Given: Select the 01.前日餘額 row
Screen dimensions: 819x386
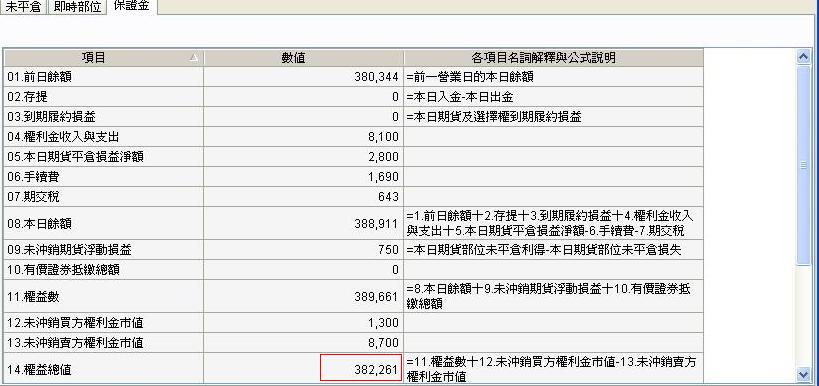Looking at the screenshot, I should (x=354, y=77).
